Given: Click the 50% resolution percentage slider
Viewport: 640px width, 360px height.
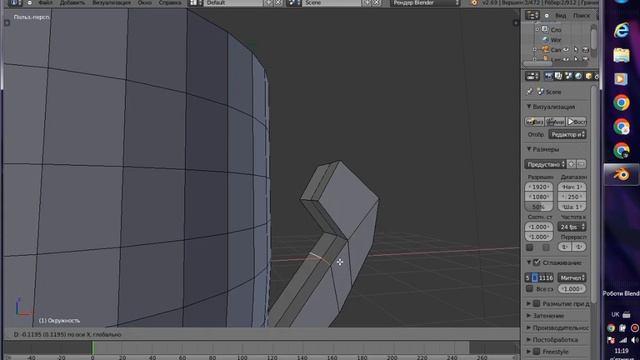Looking at the screenshot, I should click(539, 207).
